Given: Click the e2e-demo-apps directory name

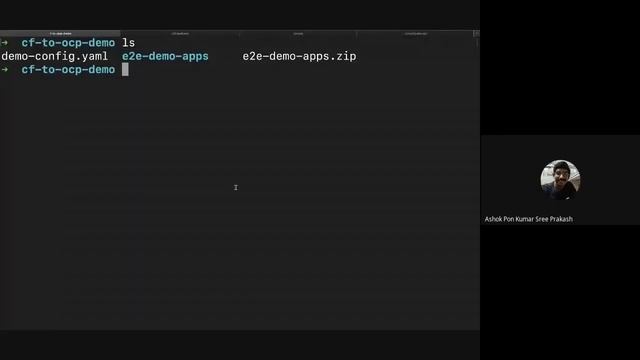Looking at the screenshot, I should (165, 56).
